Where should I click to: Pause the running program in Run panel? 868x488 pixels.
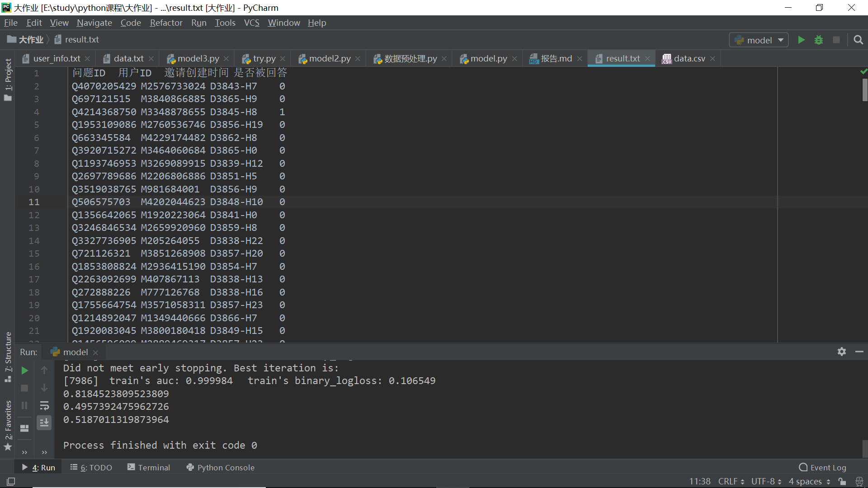24,405
